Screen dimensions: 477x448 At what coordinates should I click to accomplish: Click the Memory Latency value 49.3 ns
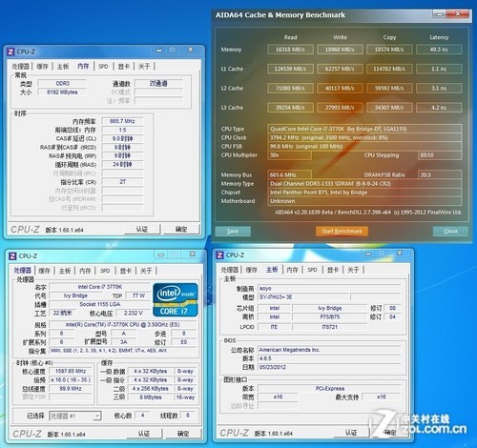(x=439, y=50)
